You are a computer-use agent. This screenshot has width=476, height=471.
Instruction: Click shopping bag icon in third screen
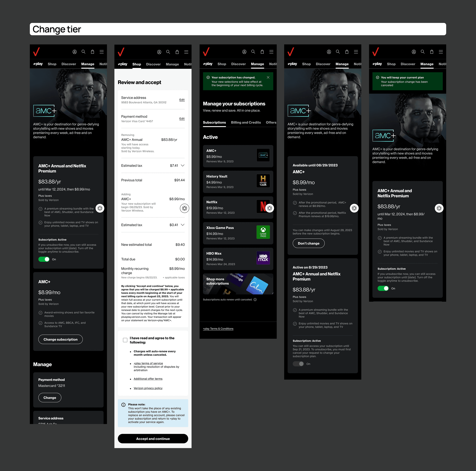[262, 52]
